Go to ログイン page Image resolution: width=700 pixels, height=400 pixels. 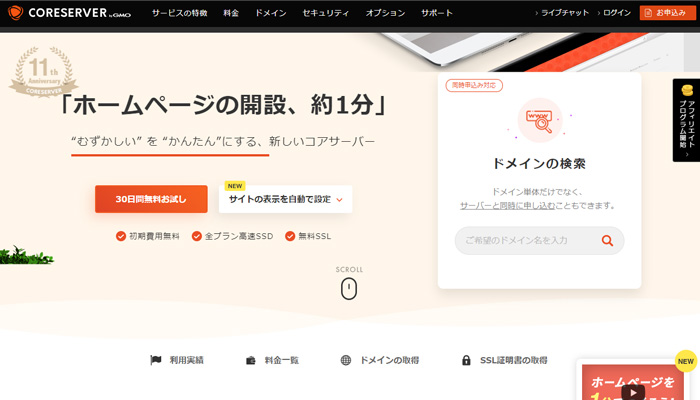(x=617, y=13)
